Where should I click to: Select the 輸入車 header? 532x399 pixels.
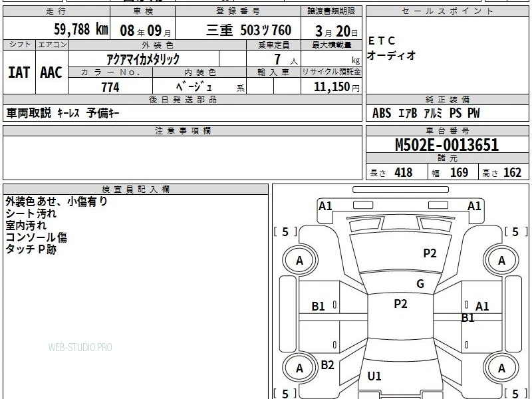pyautogui.click(x=273, y=72)
